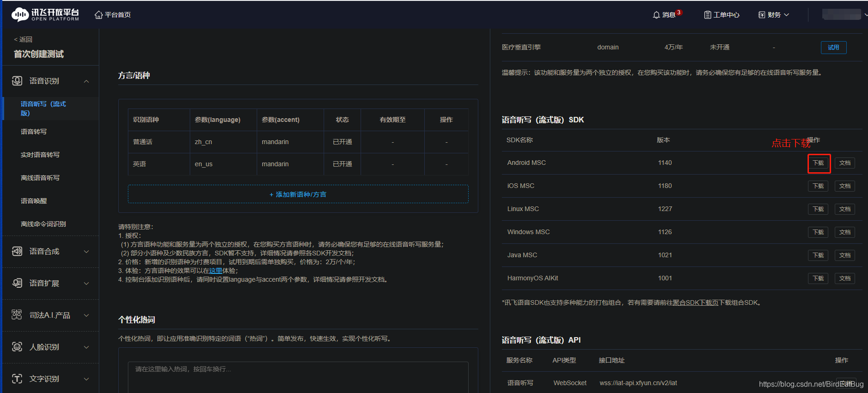This screenshot has width=868, height=393.
Task: Open the Android MSC 文档 button
Action: pos(845,163)
